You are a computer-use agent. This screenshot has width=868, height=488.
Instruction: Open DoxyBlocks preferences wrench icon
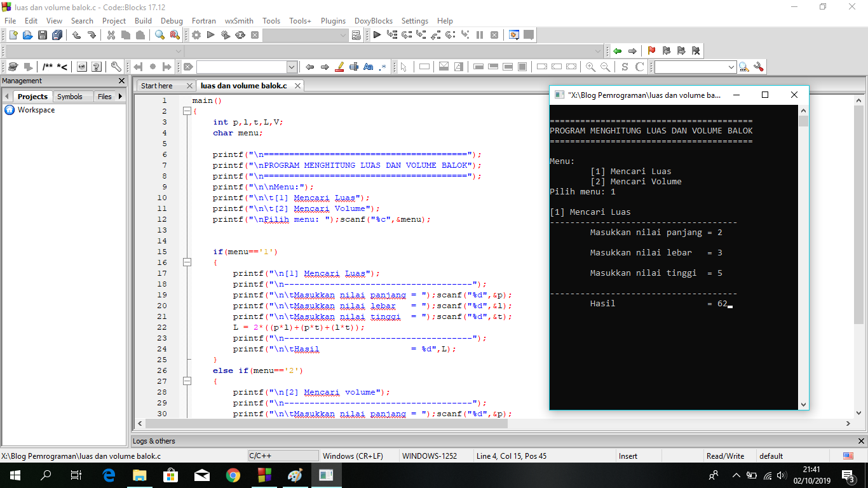pos(116,67)
